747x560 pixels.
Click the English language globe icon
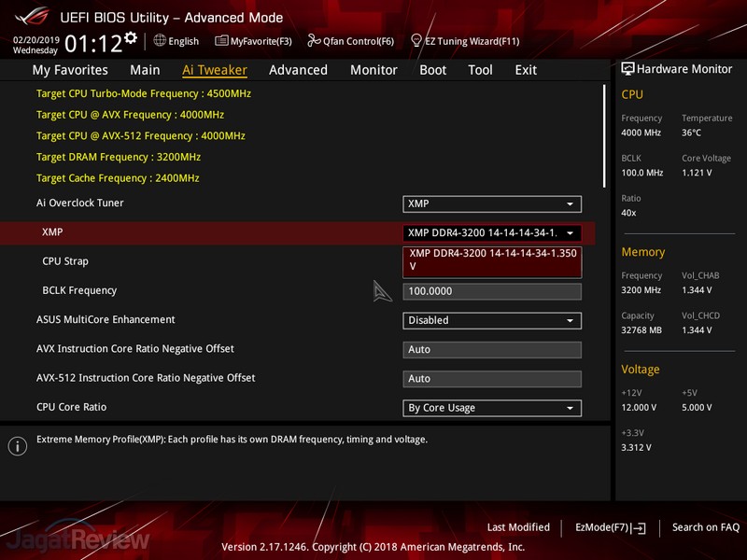pos(160,41)
